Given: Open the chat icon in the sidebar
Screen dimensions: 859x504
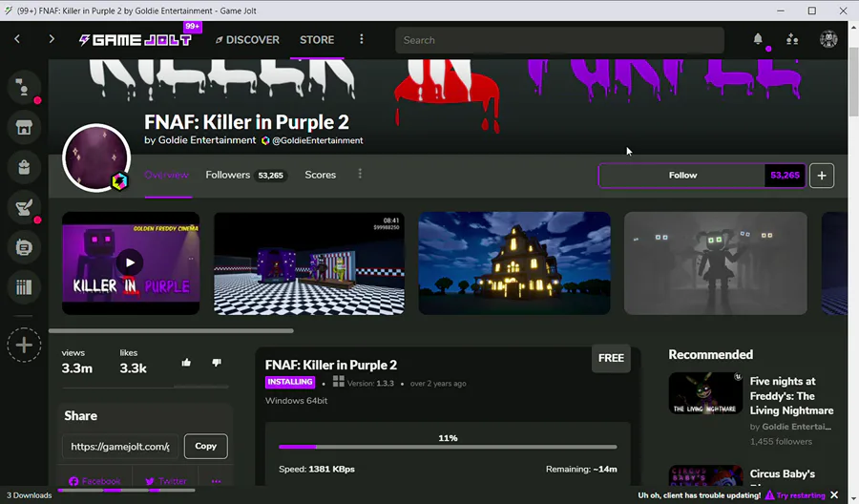Looking at the screenshot, I should pyautogui.click(x=24, y=88).
